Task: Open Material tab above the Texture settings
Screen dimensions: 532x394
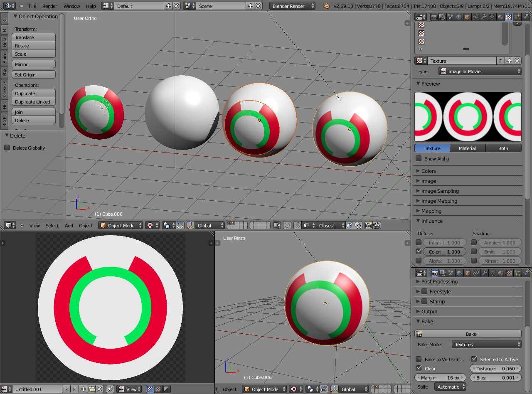Action: pyautogui.click(x=500, y=17)
